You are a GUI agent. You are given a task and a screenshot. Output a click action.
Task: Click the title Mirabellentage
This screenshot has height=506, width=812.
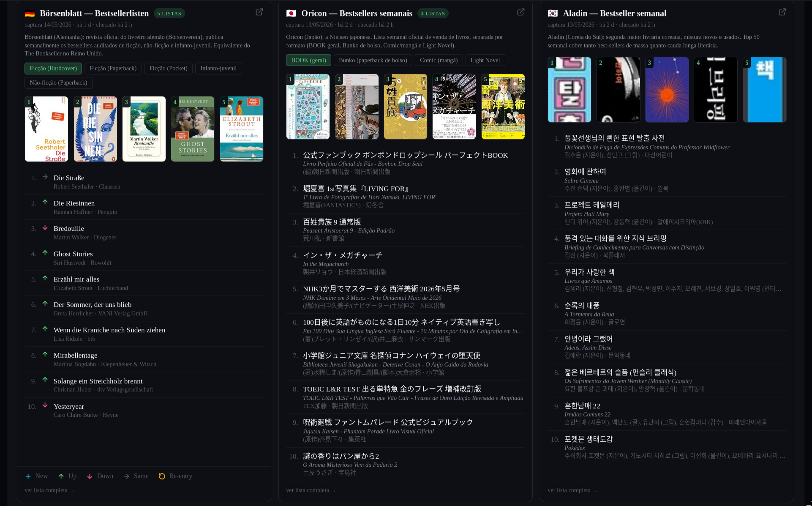point(75,356)
